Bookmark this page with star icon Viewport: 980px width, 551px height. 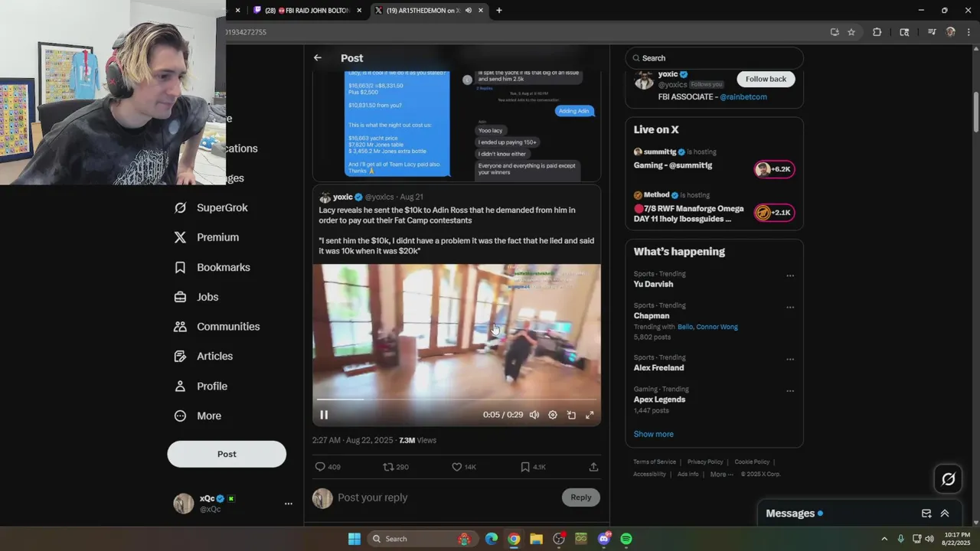pyautogui.click(x=851, y=32)
